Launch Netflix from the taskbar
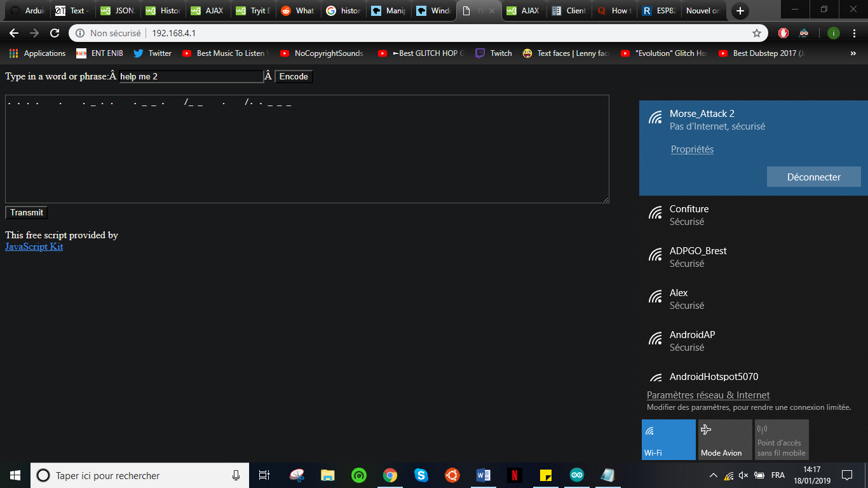This screenshot has height=488, width=868. 514,475
